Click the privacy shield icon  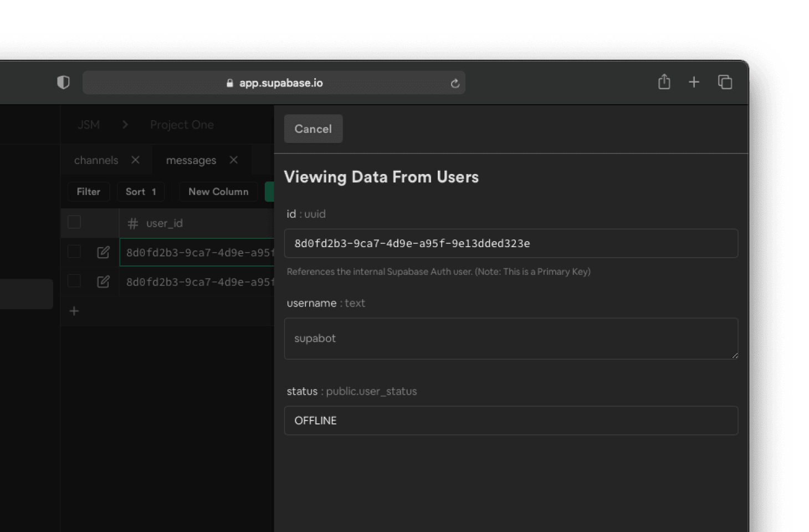tap(63, 81)
